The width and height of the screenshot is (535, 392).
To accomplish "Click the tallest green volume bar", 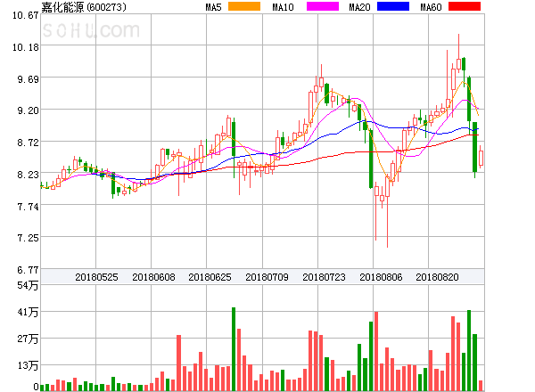I will coord(234,349).
